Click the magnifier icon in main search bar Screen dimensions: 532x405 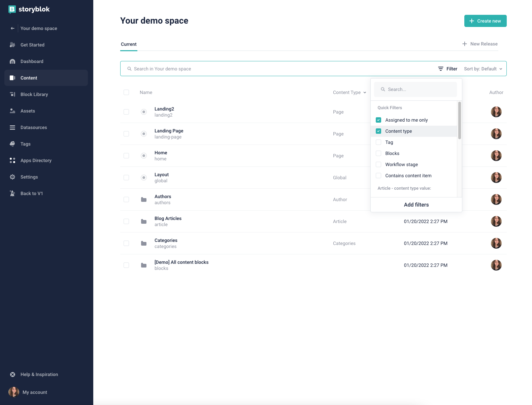point(129,69)
